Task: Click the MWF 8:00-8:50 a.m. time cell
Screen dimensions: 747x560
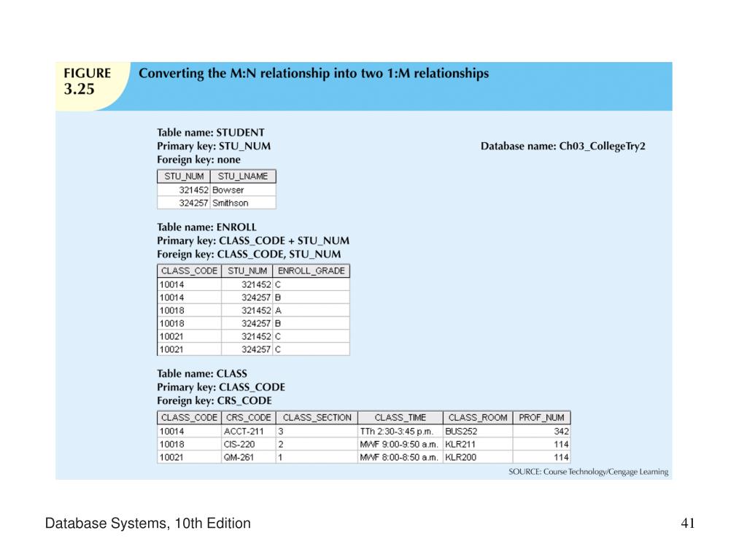Action: tap(400, 457)
